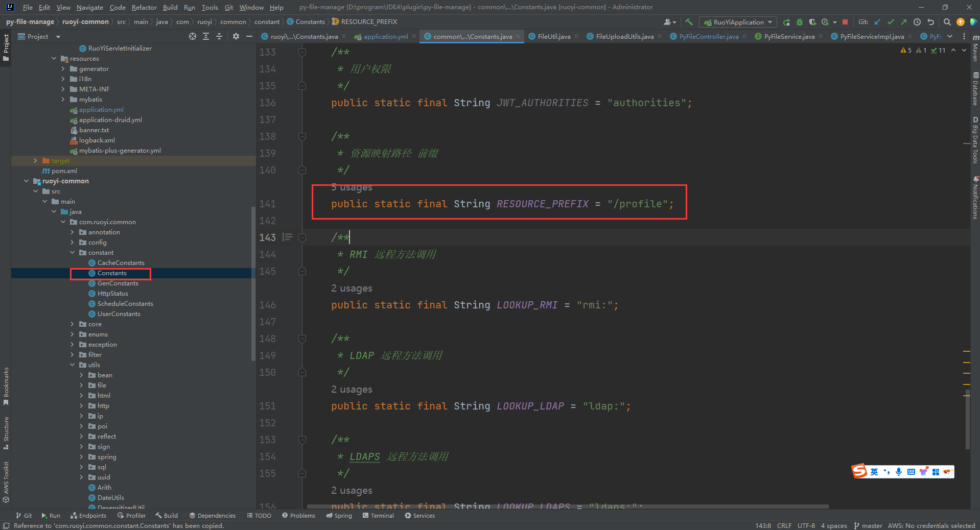Expand the annotation package
980x530 pixels.
[x=72, y=232]
